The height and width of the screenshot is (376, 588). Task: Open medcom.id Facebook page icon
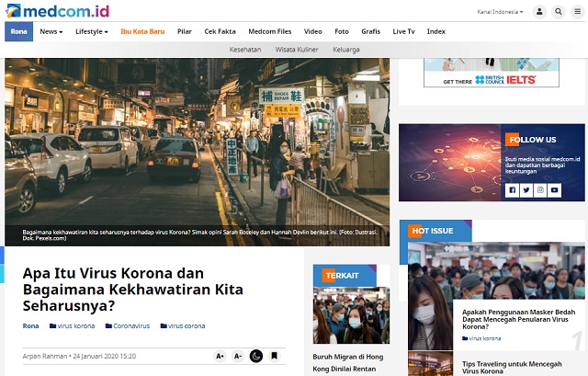point(513,190)
